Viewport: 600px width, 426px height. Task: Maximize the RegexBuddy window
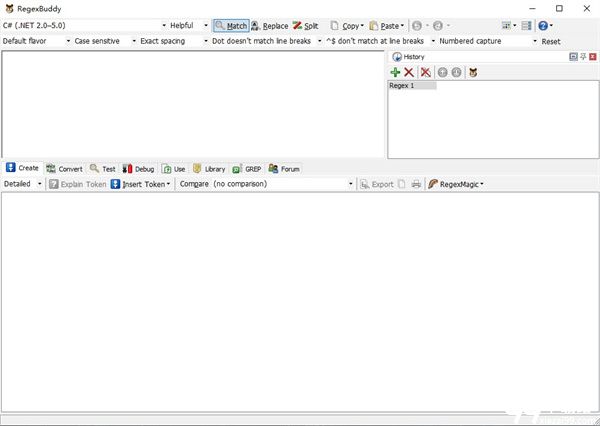[559, 8]
